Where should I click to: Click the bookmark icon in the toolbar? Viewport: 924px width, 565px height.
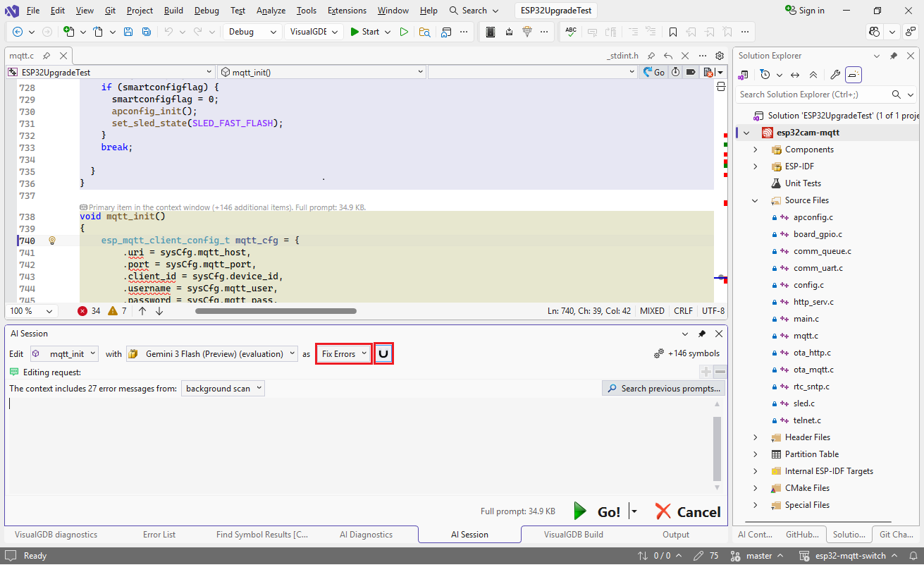tap(673, 32)
